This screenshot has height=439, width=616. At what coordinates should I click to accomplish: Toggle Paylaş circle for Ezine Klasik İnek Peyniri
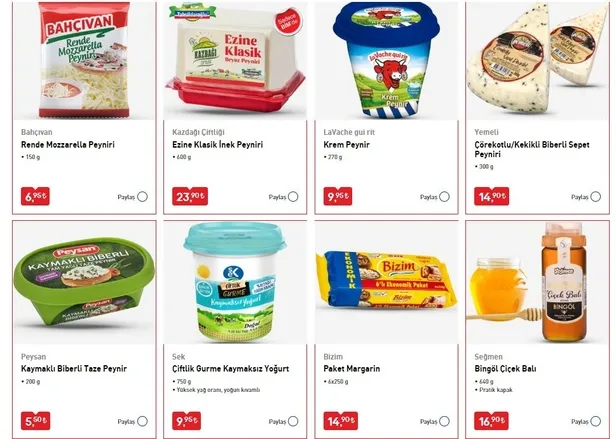(293, 197)
